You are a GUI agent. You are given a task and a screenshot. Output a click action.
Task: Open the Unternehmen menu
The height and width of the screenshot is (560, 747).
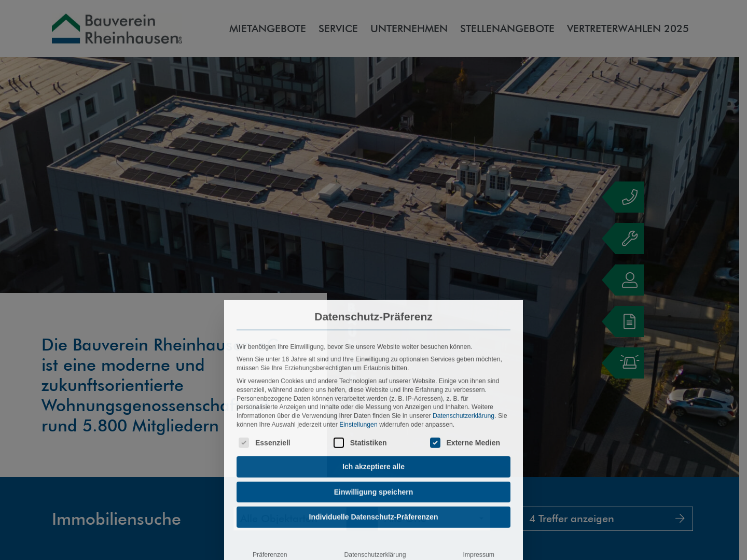409,29
